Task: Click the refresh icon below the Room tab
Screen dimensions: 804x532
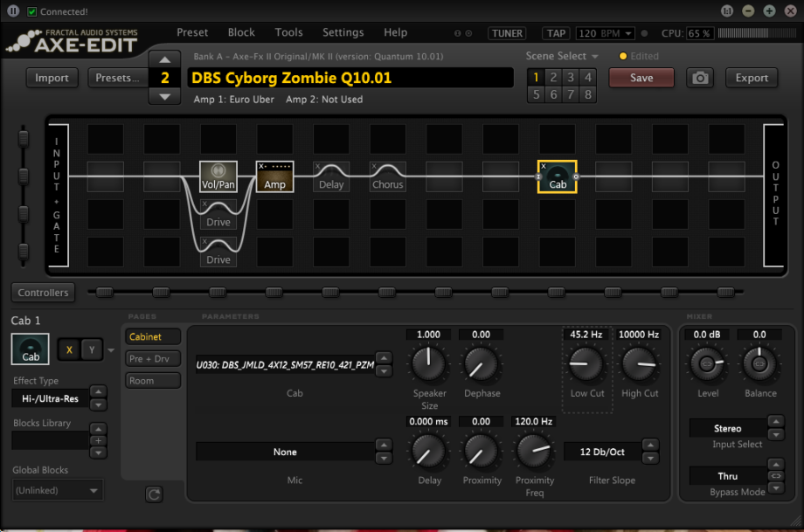Action: click(154, 494)
